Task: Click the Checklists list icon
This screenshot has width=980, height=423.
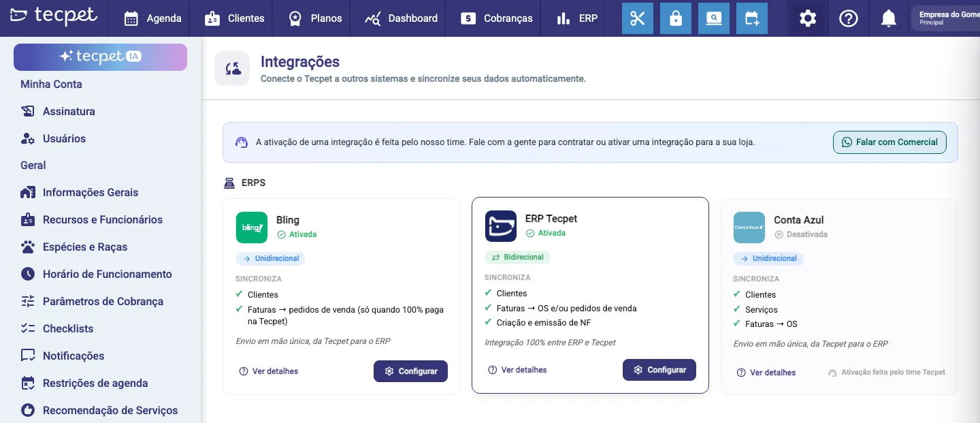Action: pyautogui.click(x=28, y=329)
